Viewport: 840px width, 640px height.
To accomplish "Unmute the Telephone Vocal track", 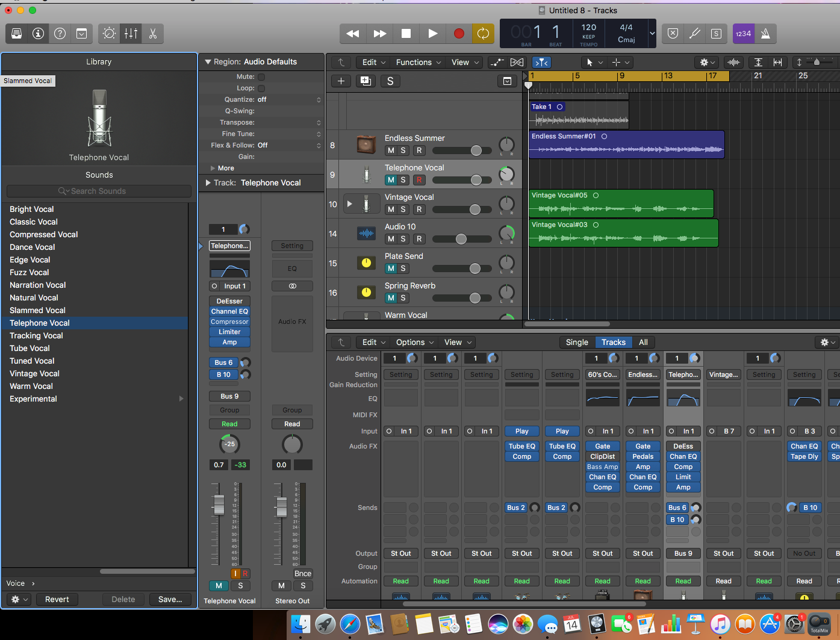I will [x=391, y=180].
